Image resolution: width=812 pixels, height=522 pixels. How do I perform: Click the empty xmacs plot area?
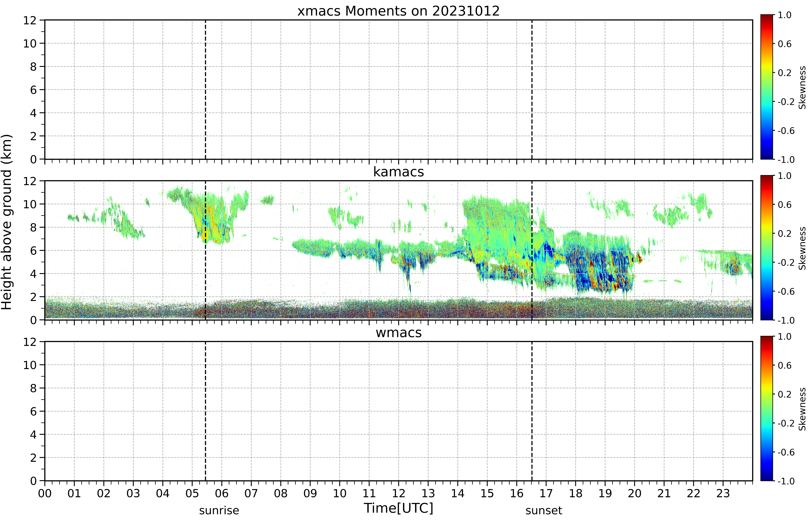click(x=399, y=90)
